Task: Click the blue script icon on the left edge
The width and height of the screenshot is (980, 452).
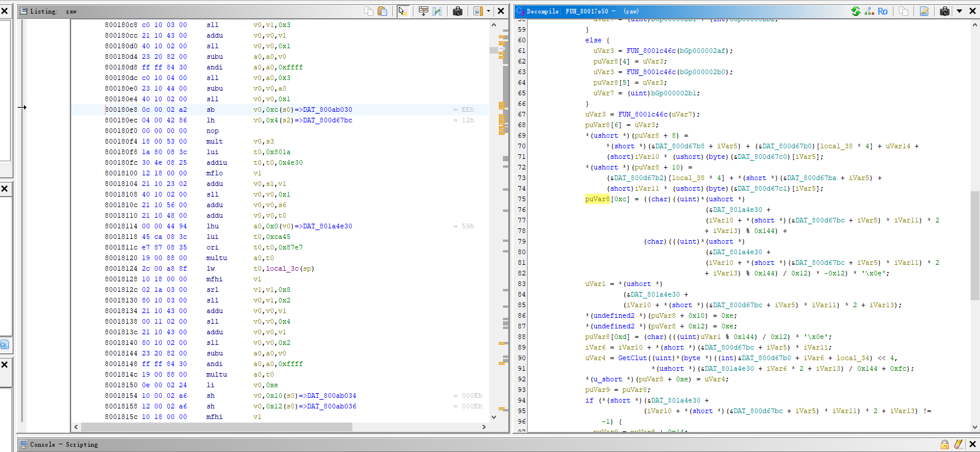Action: 4,344
